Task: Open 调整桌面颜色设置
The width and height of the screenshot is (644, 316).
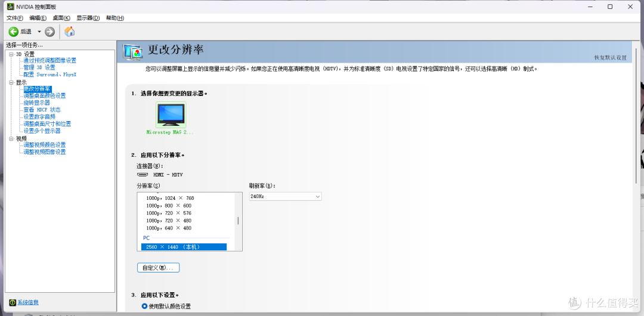Action: pyautogui.click(x=44, y=96)
